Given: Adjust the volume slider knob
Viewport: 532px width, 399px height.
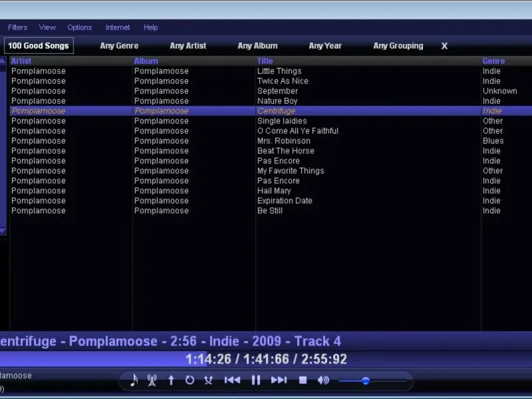Looking at the screenshot, I should [365, 380].
